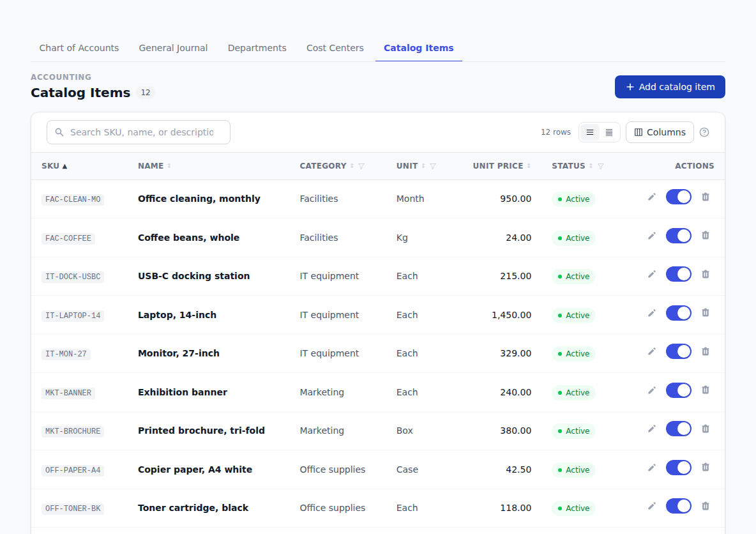
Task: Edit the USB-C docking station item
Action: click(x=651, y=275)
